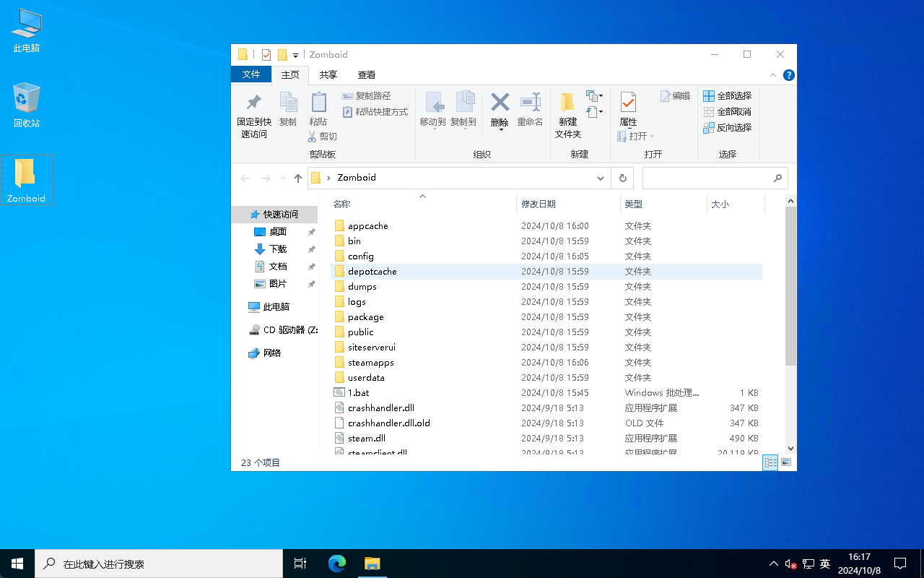The height and width of the screenshot is (578, 924).
Task: Switch to the View ribbon tab
Action: pyautogui.click(x=367, y=74)
